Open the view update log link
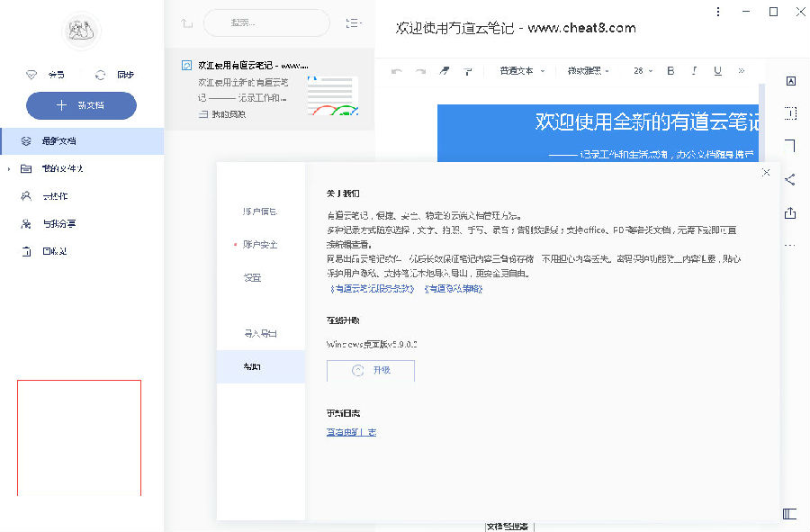The image size is (810, 532). pyautogui.click(x=351, y=432)
